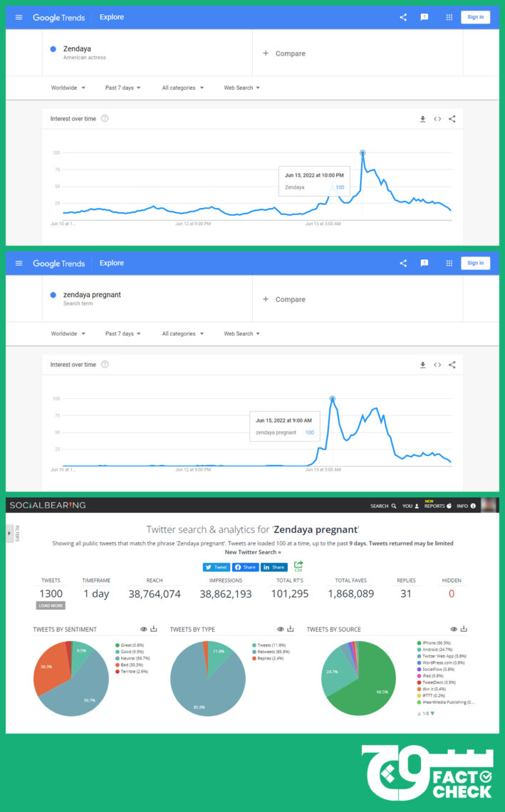
Task: Open New Twitter Search link
Action: 253,552
